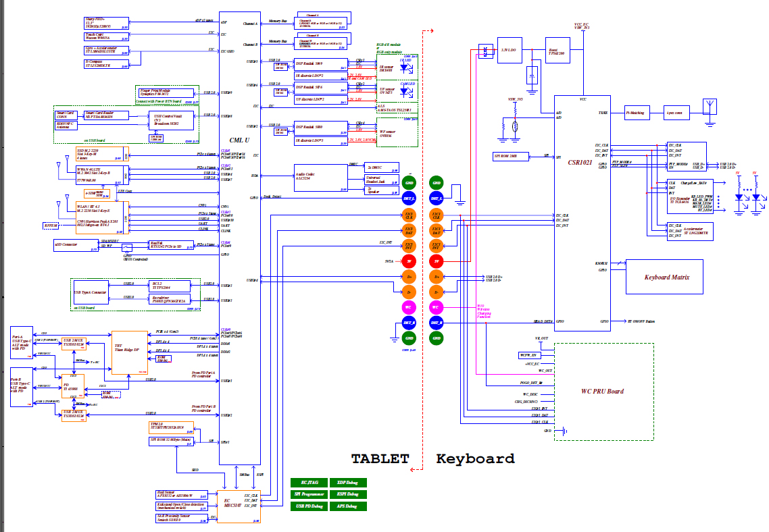Image resolution: width=769 pixels, height=532 pixels.
Task: Click the red 5V pin on tablet side
Action: pos(408,261)
